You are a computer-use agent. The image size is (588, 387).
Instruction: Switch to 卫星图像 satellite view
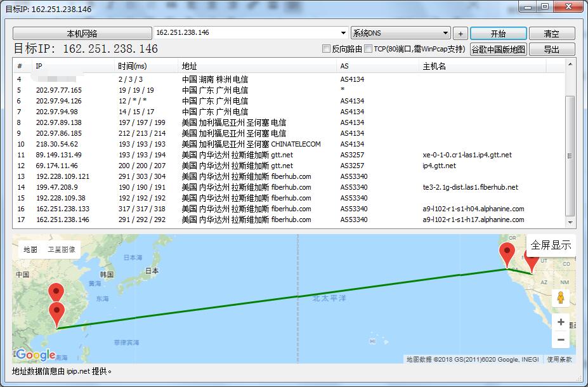[62, 249]
